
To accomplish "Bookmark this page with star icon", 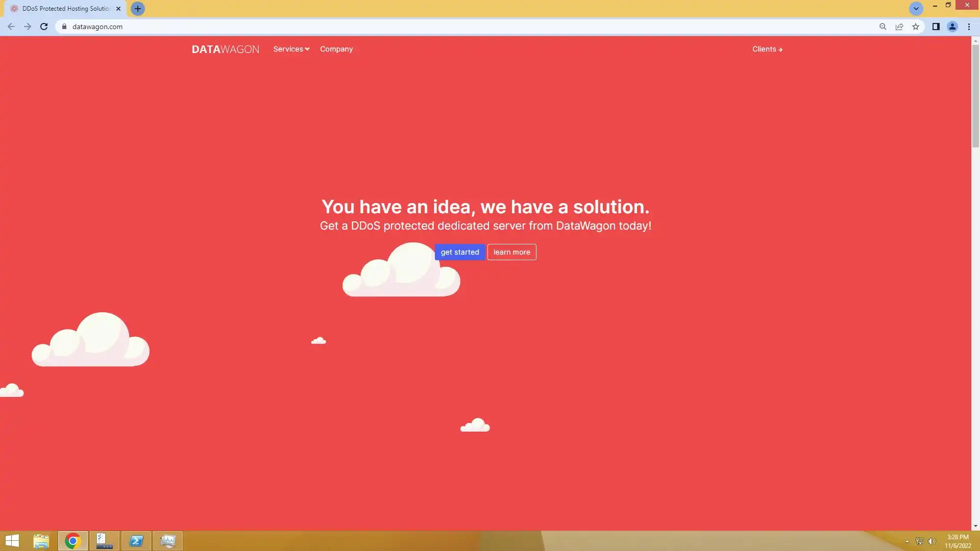I will click(916, 27).
